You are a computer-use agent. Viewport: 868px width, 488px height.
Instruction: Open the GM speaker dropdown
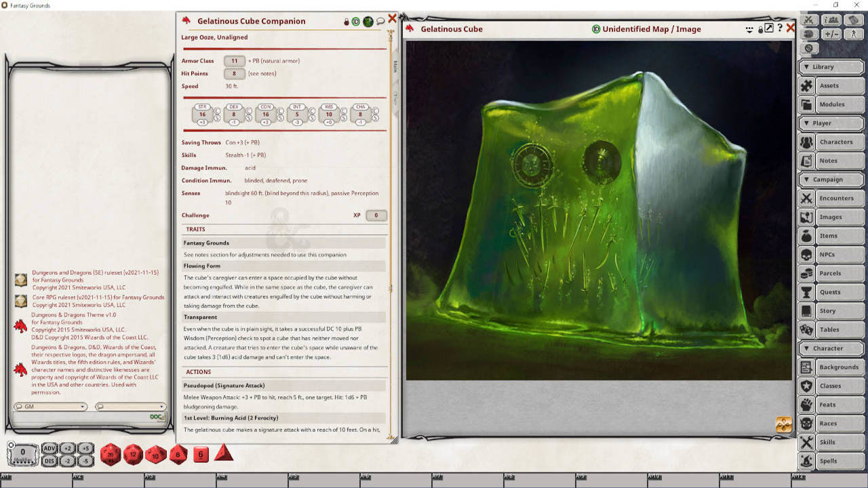(x=51, y=407)
